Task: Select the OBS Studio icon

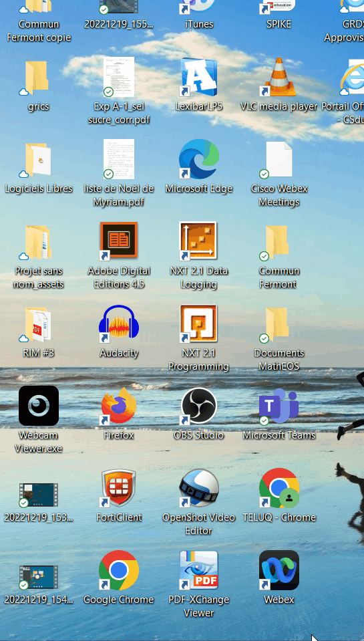Action: [199, 406]
